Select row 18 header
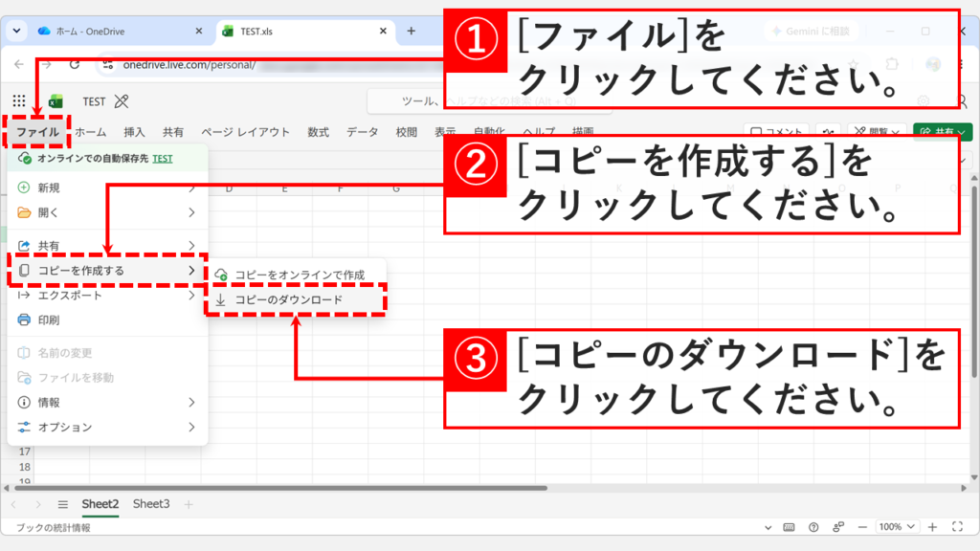The image size is (980, 551). (x=24, y=467)
